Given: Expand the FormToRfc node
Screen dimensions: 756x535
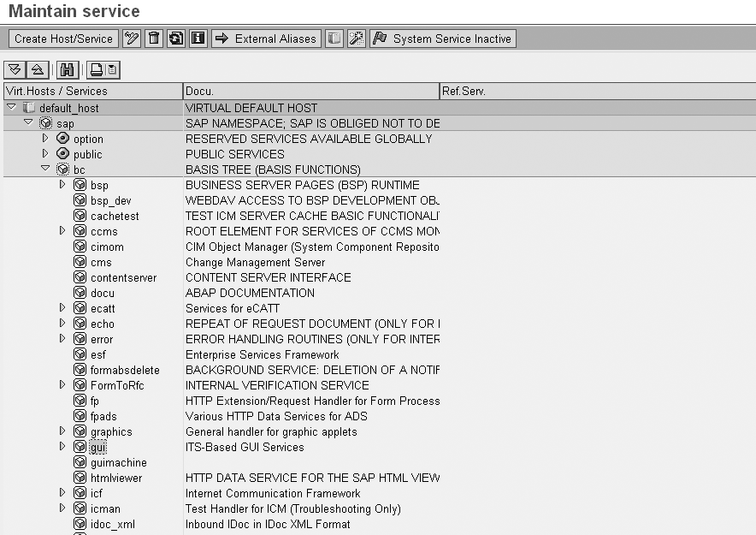Looking at the screenshot, I should point(62,385).
